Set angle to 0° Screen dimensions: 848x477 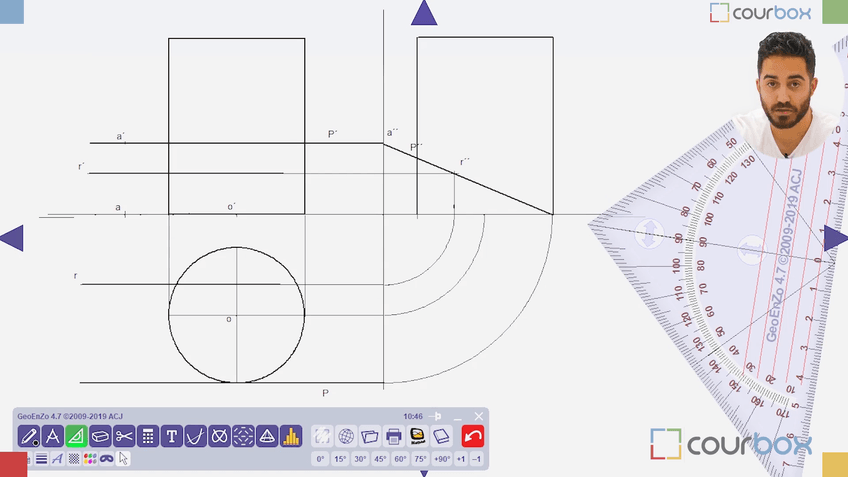click(320, 459)
